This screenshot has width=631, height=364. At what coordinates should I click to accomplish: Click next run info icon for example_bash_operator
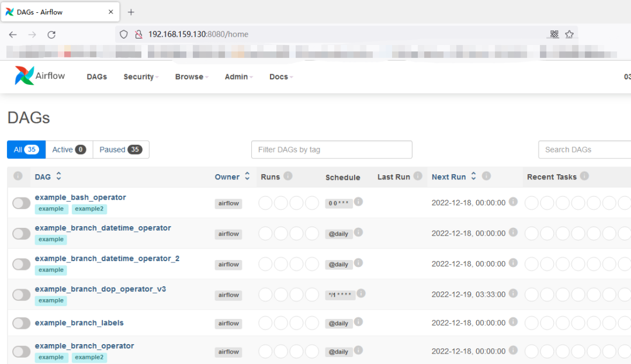click(x=513, y=202)
